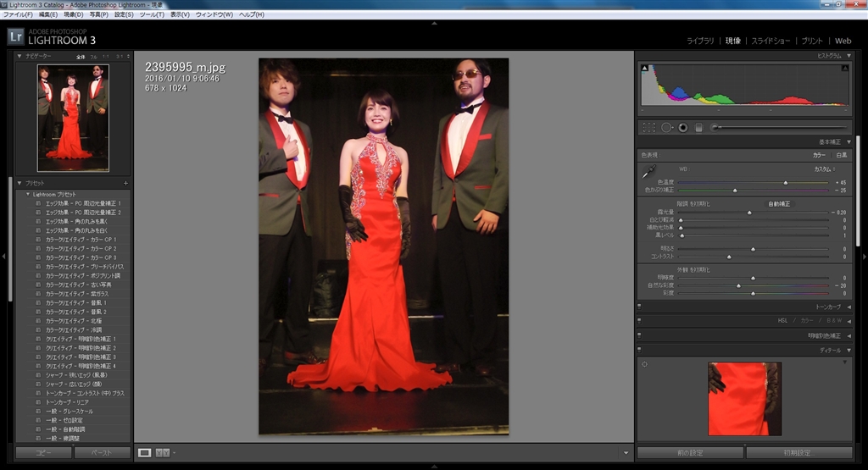868x470 pixels.
Task: Toggle shadow clipping indicator in histogram
Action: coord(645,69)
